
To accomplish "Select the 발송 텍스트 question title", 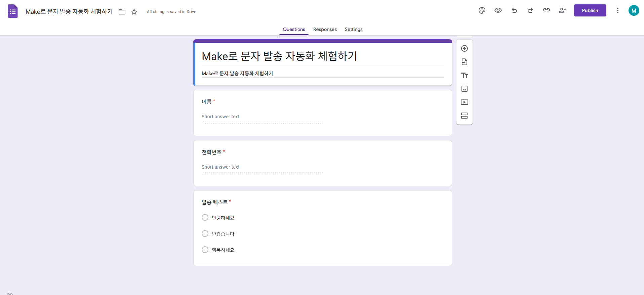I will (x=214, y=202).
